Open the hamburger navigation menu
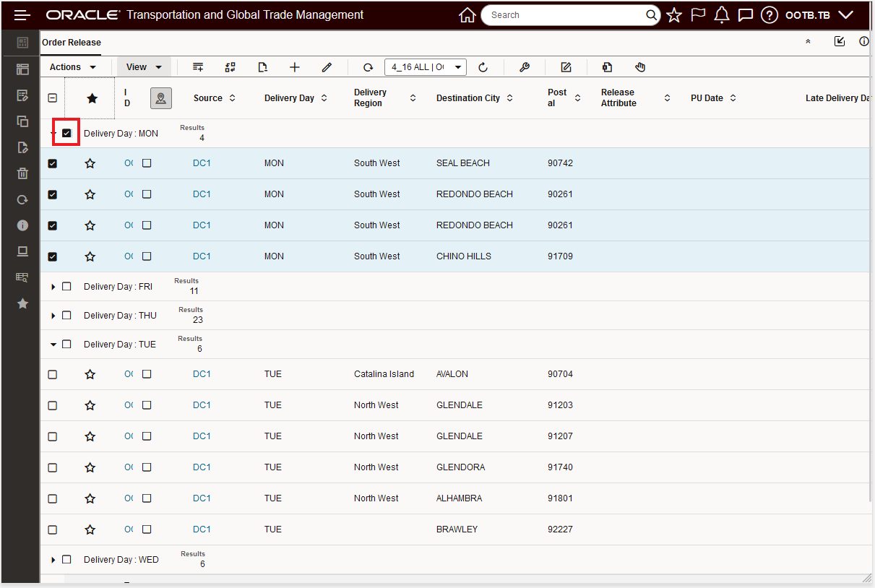The image size is (875, 588). (x=22, y=15)
